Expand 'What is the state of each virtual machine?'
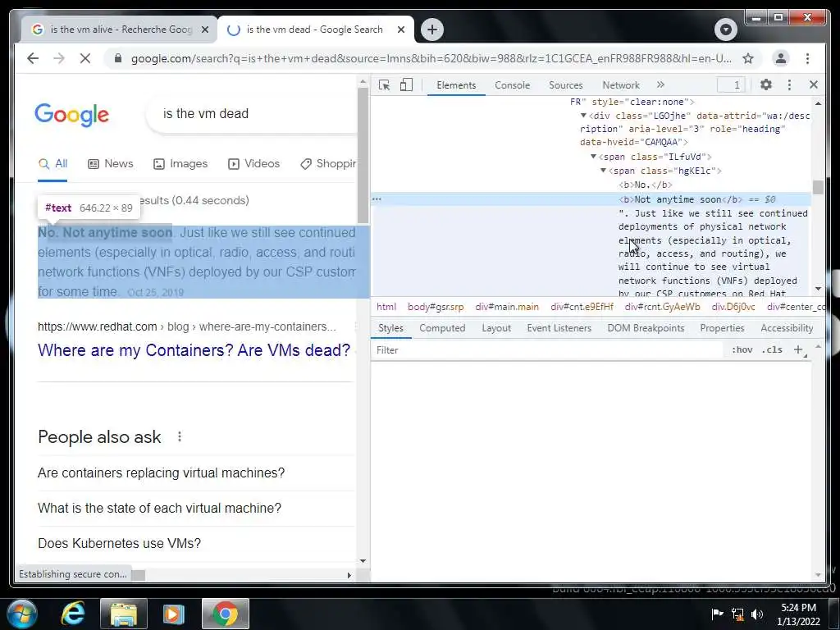 click(195, 509)
